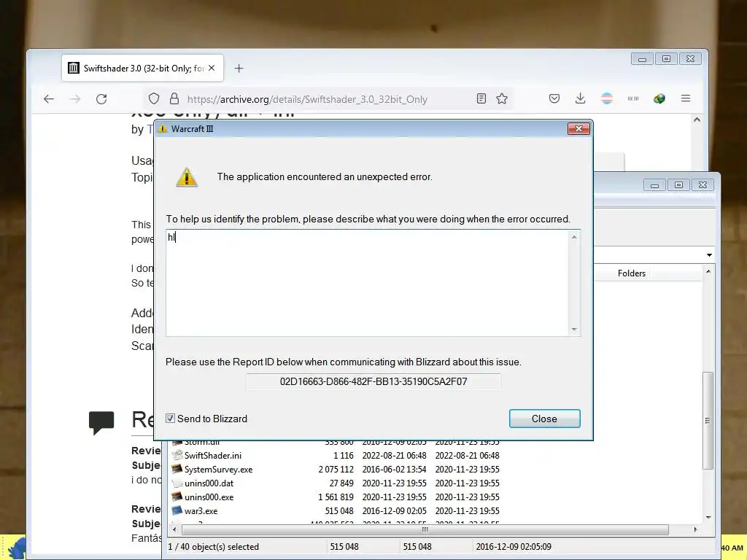Viewport: 747px width, 560px height.
Task: Select SwiftShader.ini in file list
Action: pyautogui.click(x=212, y=456)
